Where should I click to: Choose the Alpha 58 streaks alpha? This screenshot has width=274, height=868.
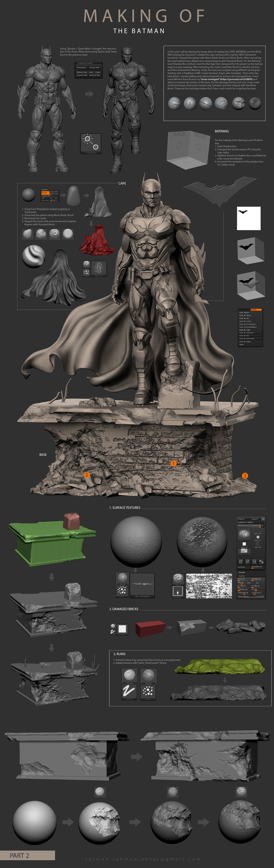pos(258,544)
